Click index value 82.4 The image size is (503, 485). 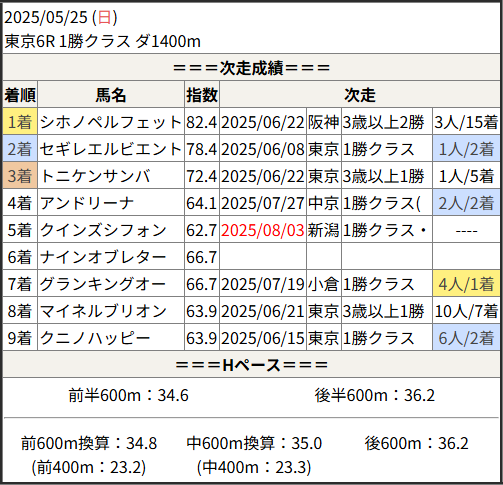(x=202, y=122)
